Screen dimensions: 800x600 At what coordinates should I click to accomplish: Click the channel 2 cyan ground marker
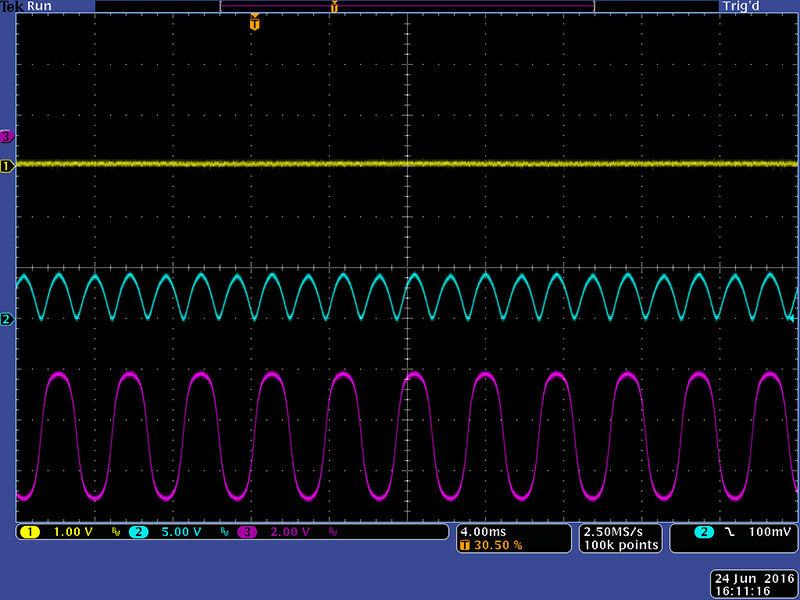tap(7, 319)
